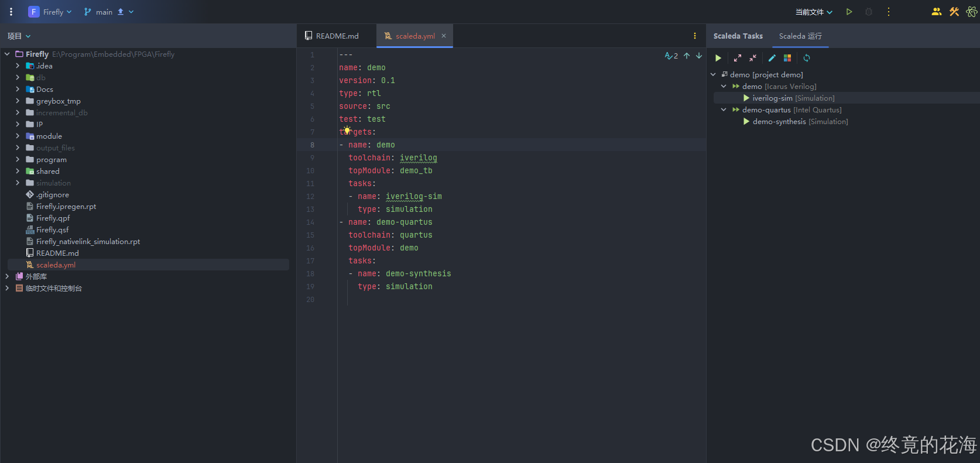Open Firefly.qpf file
Viewport: 980px width, 463px height.
[53, 218]
